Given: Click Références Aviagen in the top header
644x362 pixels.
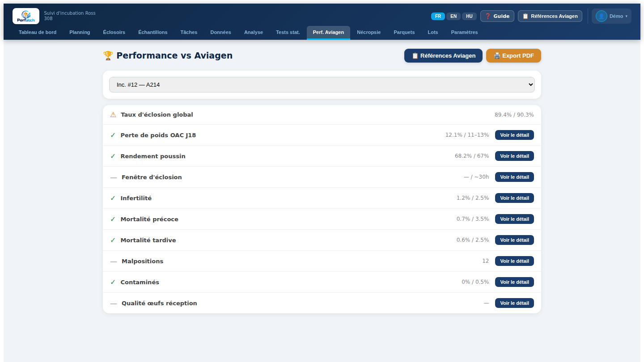Looking at the screenshot, I should click(x=550, y=16).
